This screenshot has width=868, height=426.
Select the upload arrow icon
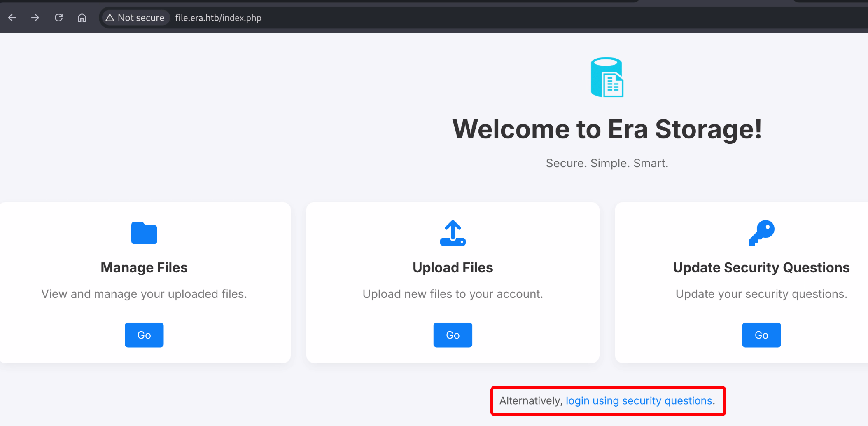tap(453, 233)
